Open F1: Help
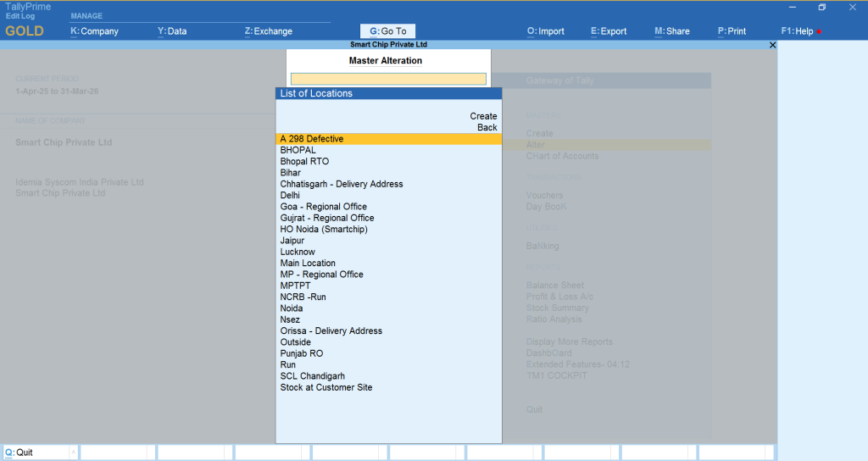 coord(798,31)
